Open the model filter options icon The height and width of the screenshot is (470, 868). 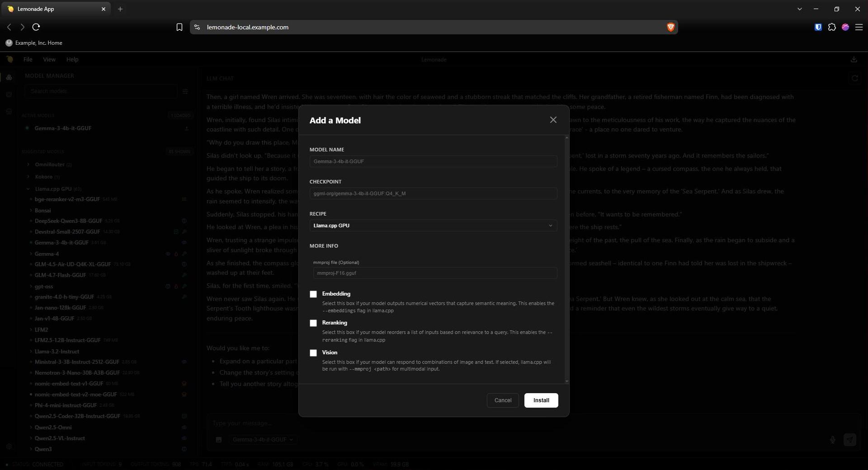[x=185, y=91]
